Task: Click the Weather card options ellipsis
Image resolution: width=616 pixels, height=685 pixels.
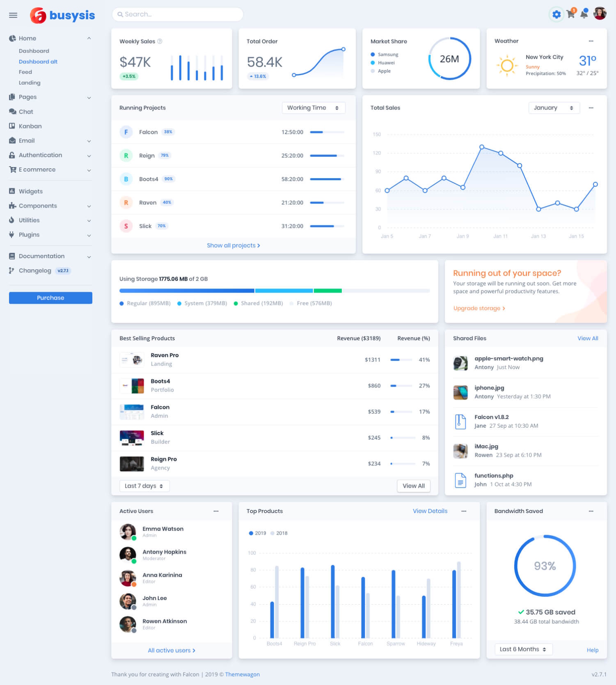Action: coord(591,41)
